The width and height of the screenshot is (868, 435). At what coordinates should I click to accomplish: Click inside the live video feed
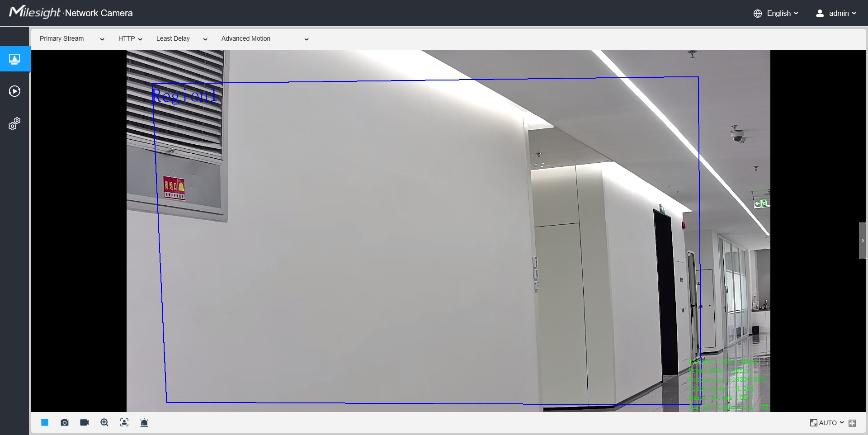[448, 231]
